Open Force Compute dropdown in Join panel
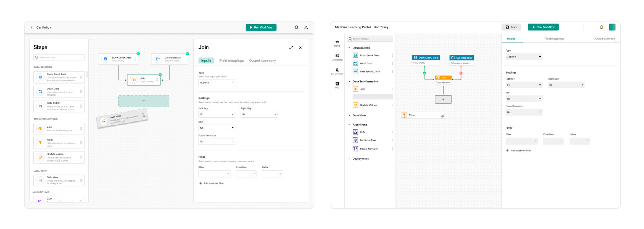 217,141
